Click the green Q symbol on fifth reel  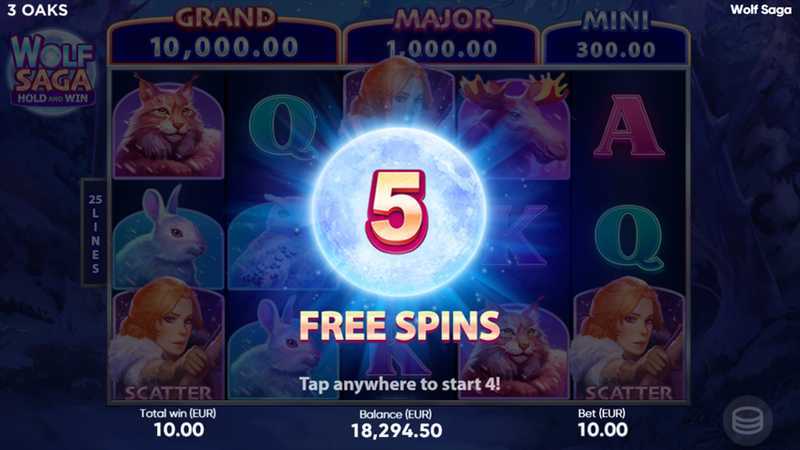point(629,237)
